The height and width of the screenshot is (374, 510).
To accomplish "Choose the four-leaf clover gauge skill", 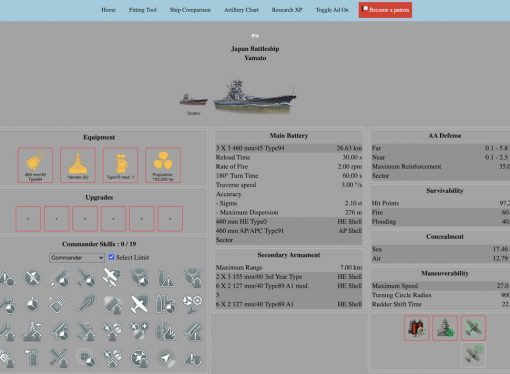I will (86, 358).
